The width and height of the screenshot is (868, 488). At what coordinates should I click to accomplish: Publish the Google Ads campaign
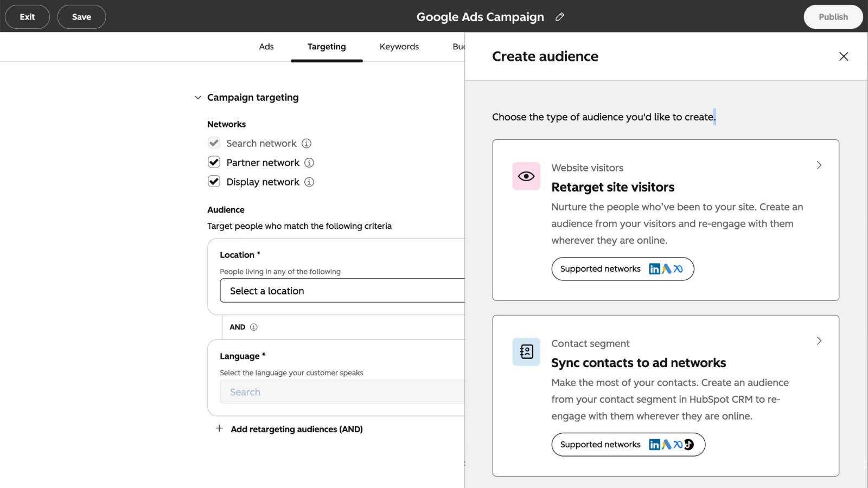tap(833, 17)
